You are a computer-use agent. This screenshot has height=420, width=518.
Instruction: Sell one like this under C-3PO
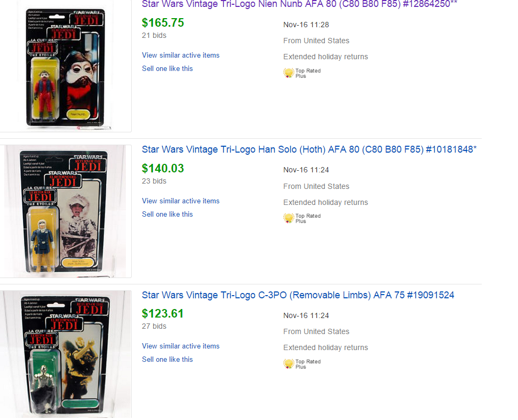tap(167, 359)
